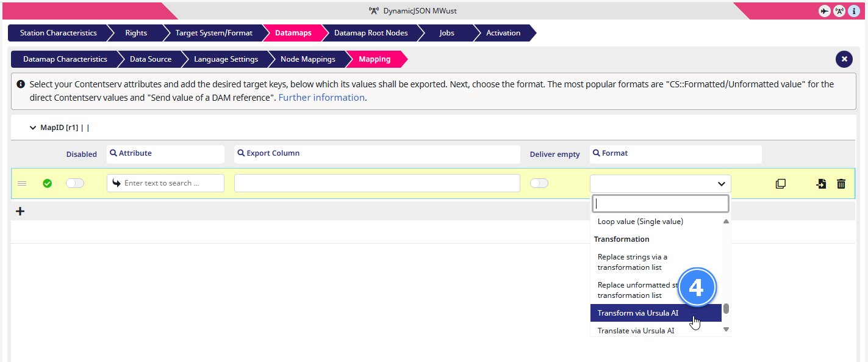Click the search icon next to Attribute header
This screenshot has width=868, height=362.
pyautogui.click(x=113, y=153)
